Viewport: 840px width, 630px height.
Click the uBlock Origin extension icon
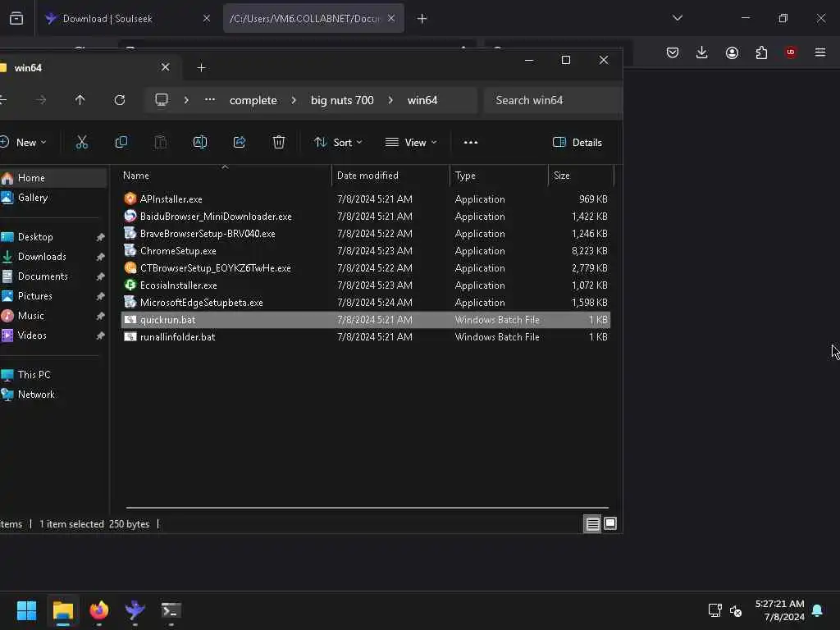(x=791, y=52)
